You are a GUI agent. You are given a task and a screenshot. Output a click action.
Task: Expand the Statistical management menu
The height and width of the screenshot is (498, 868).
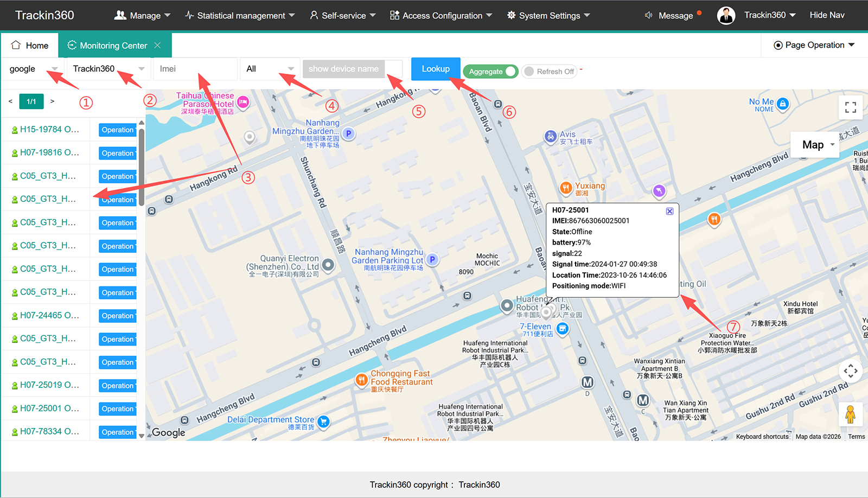point(240,15)
